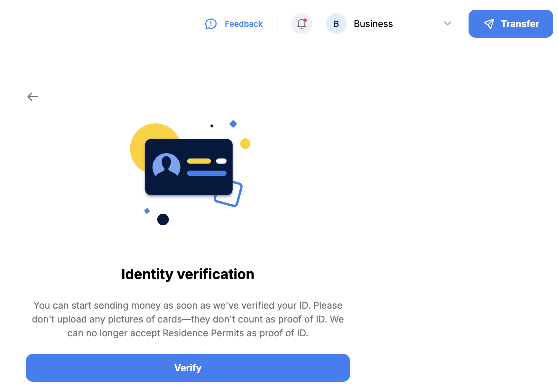Image resolution: width=558 pixels, height=392 pixels.
Task: Click the Feedback speech bubble icon
Action: [211, 24]
